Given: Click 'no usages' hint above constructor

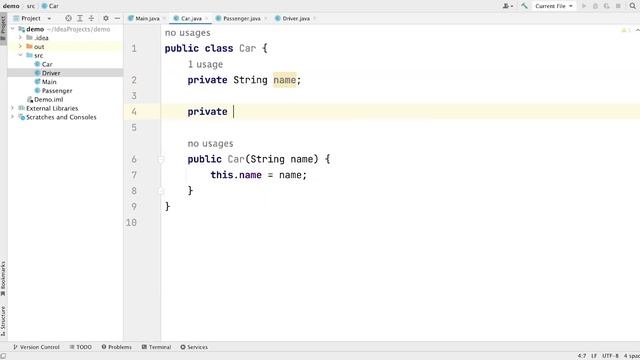Looking at the screenshot, I should [210, 144].
